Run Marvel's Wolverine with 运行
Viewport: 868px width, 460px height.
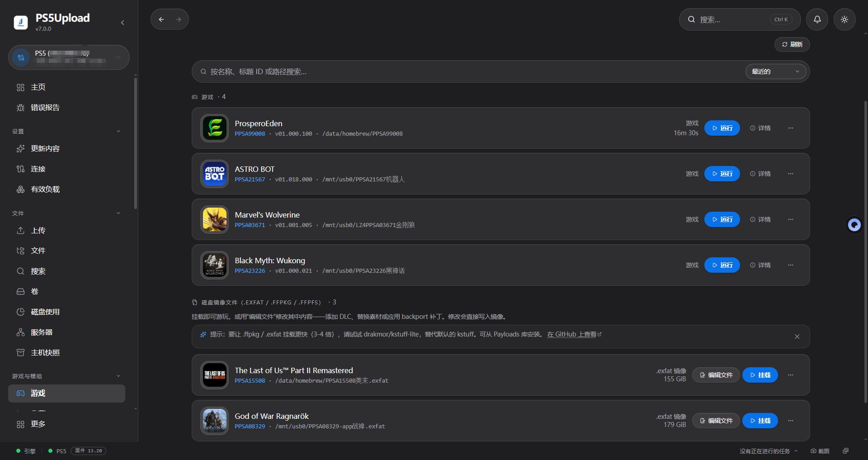pos(722,219)
